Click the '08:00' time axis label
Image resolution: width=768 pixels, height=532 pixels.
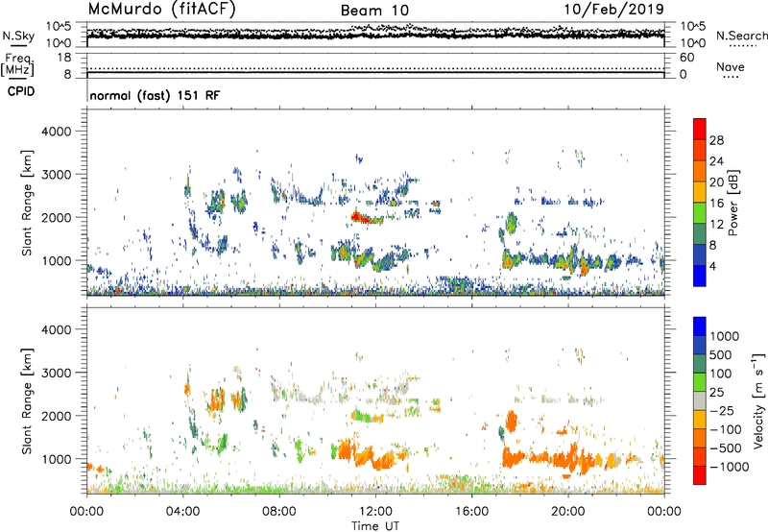click(279, 512)
